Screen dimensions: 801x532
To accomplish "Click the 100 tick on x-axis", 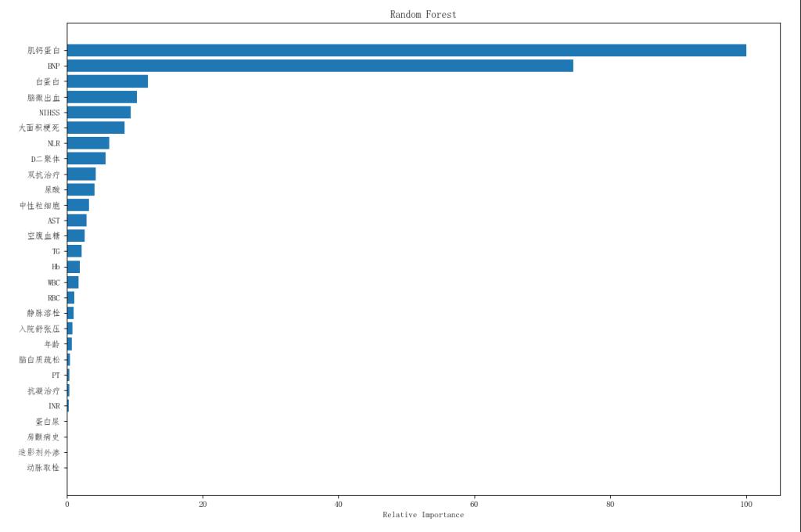I will click(746, 505).
